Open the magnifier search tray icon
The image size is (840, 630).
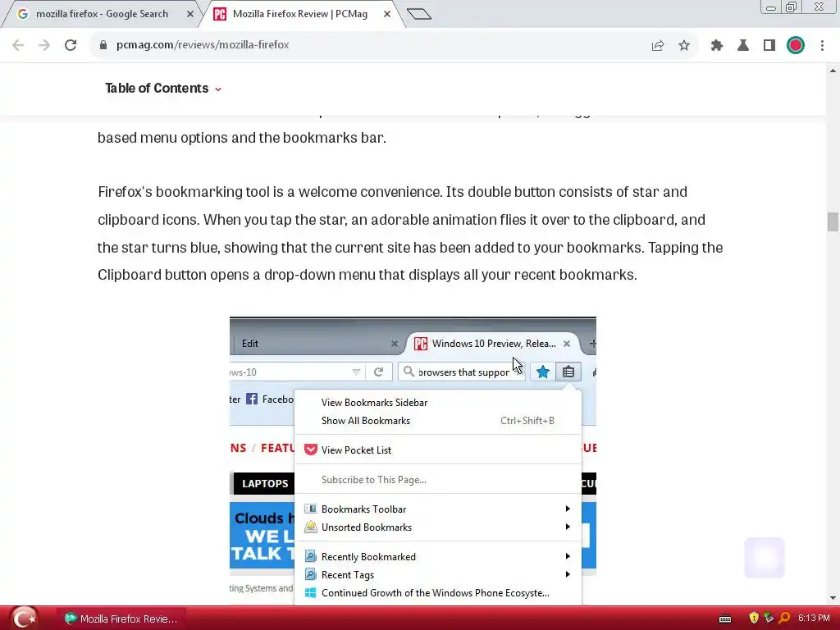[x=784, y=619]
